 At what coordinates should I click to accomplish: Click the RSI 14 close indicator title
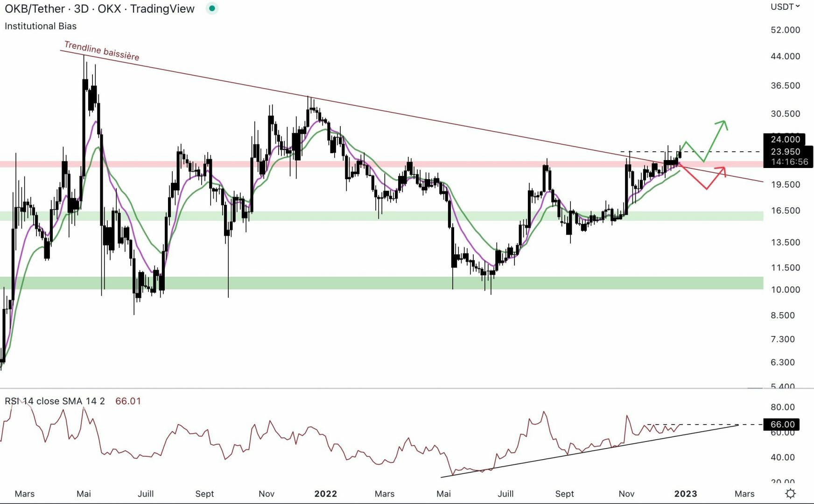pyautogui.click(x=55, y=401)
